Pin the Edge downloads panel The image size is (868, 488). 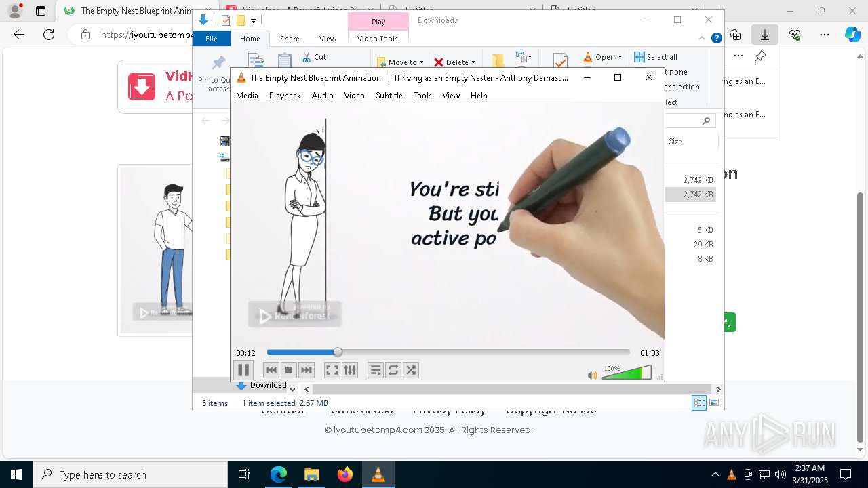pyautogui.click(x=761, y=56)
